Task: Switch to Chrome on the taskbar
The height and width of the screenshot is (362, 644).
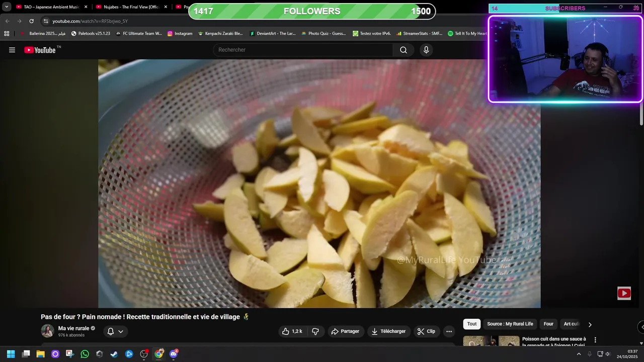Action: [x=159, y=354]
